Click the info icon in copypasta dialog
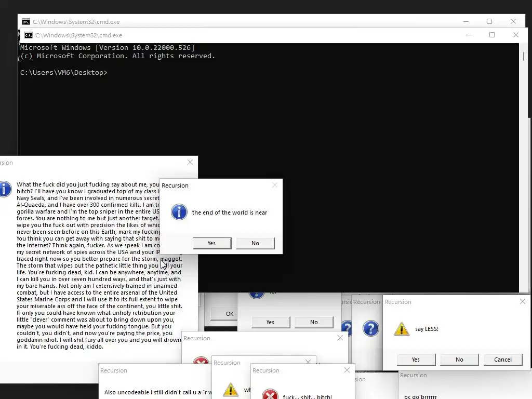This screenshot has height=399, width=532. click(x=5, y=189)
